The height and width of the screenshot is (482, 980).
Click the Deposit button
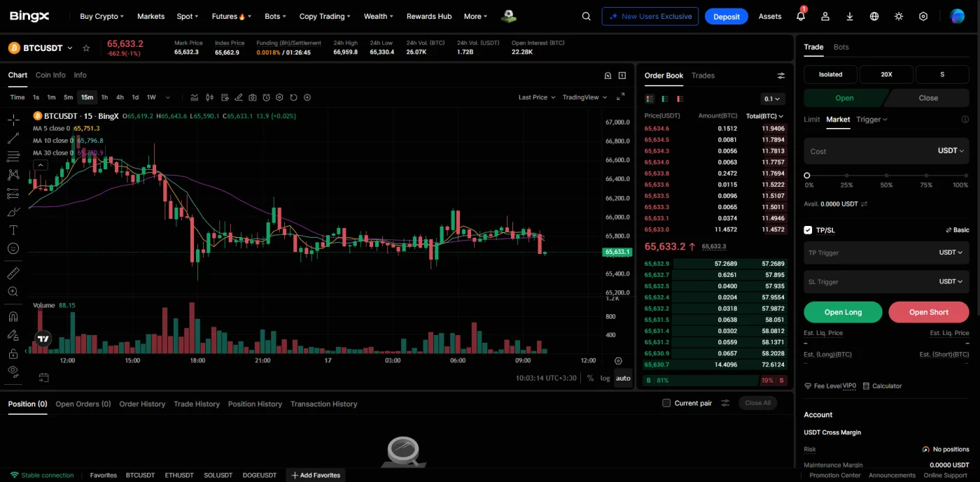click(x=727, y=16)
